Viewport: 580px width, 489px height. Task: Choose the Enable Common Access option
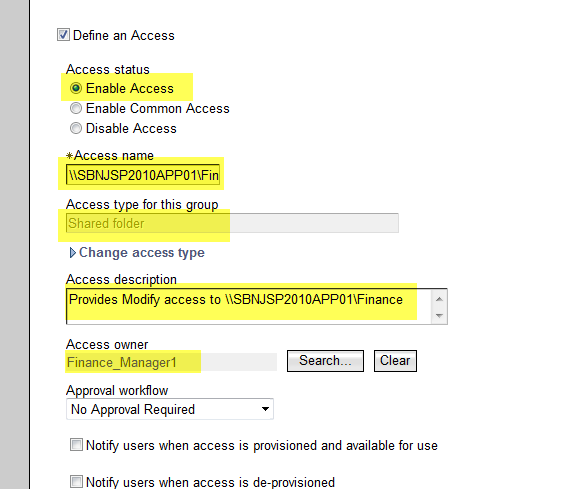point(76,108)
